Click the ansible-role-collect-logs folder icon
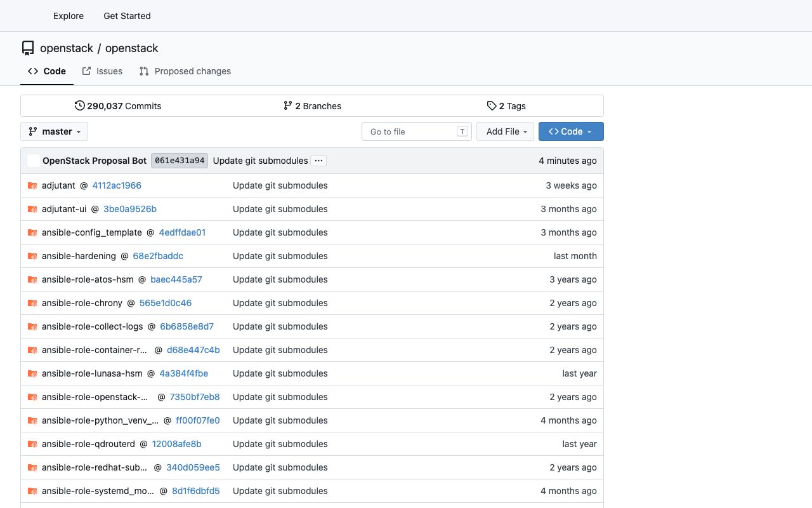The height and width of the screenshot is (508, 812). pos(32,326)
